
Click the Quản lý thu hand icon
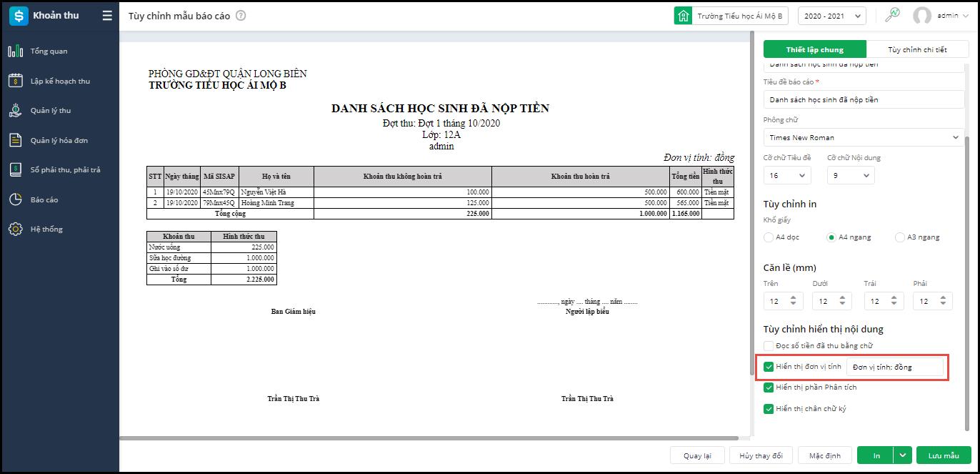point(16,111)
